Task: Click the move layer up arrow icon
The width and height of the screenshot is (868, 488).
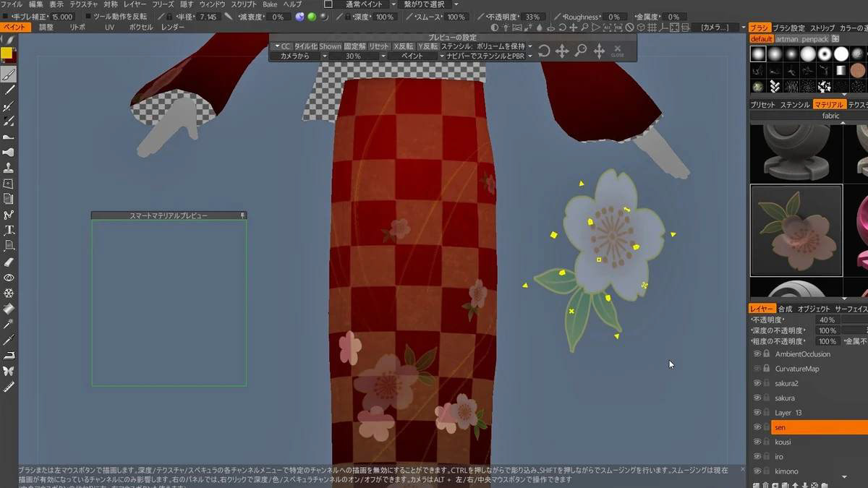Action: click(796, 485)
